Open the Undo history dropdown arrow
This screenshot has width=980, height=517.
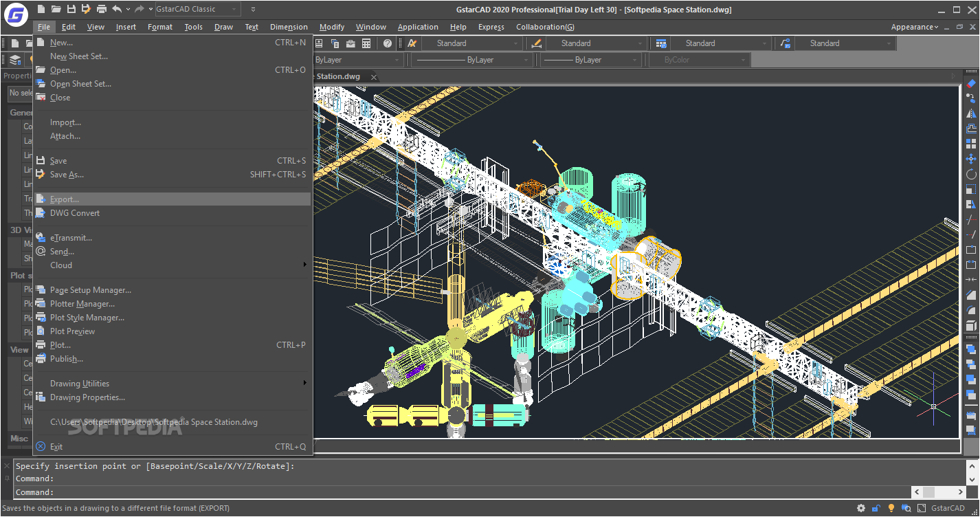point(128,9)
